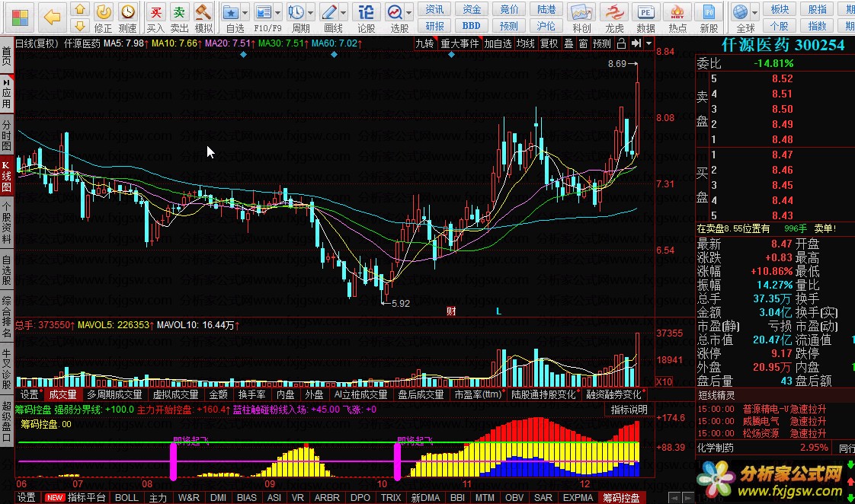855x504 pixels.
Task: Toggle the 重大事件 events overlay
Action: click(460, 43)
